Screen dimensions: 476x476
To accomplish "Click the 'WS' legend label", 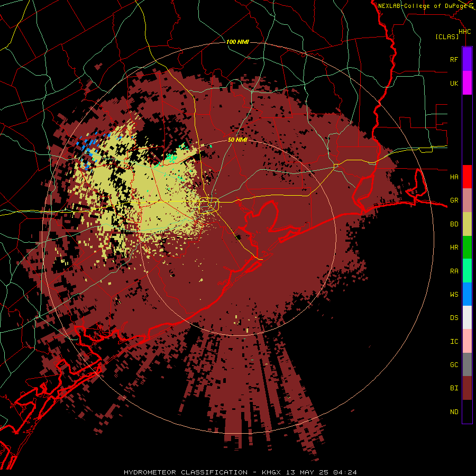I will tap(454, 294).
